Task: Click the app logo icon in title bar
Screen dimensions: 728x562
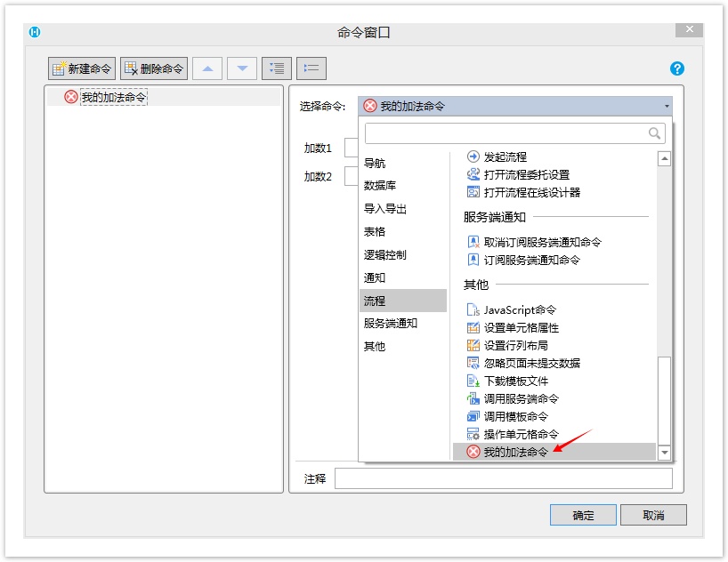Action: [35, 32]
